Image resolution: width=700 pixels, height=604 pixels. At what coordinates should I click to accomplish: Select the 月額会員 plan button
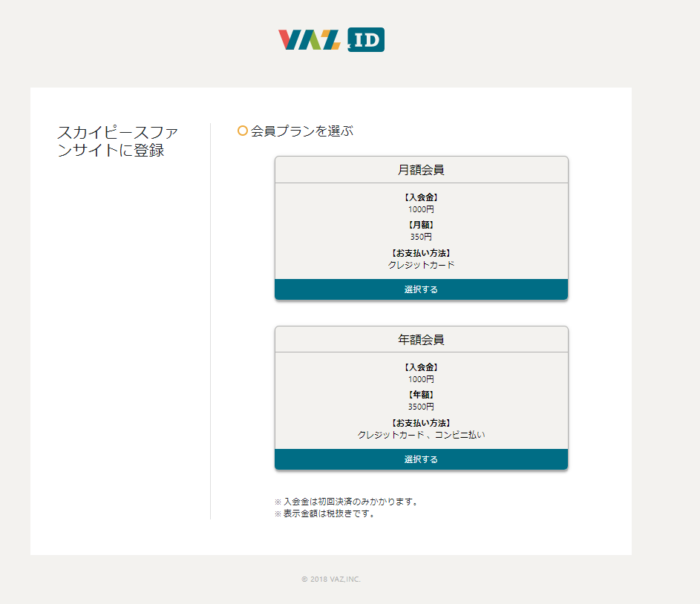(x=421, y=289)
